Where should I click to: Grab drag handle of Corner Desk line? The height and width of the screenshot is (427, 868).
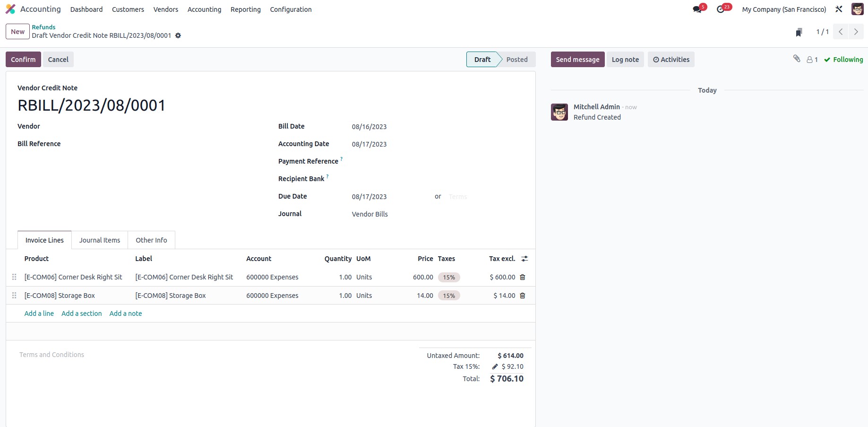(x=14, y=277)
